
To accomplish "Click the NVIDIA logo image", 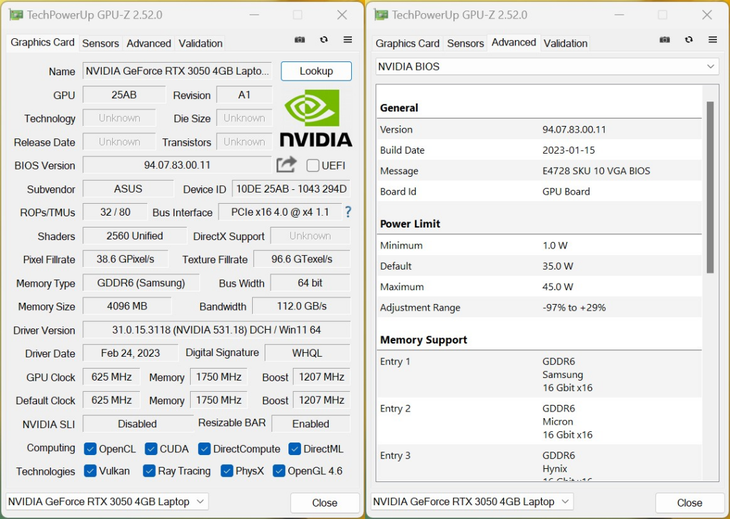I will (316, 119).
